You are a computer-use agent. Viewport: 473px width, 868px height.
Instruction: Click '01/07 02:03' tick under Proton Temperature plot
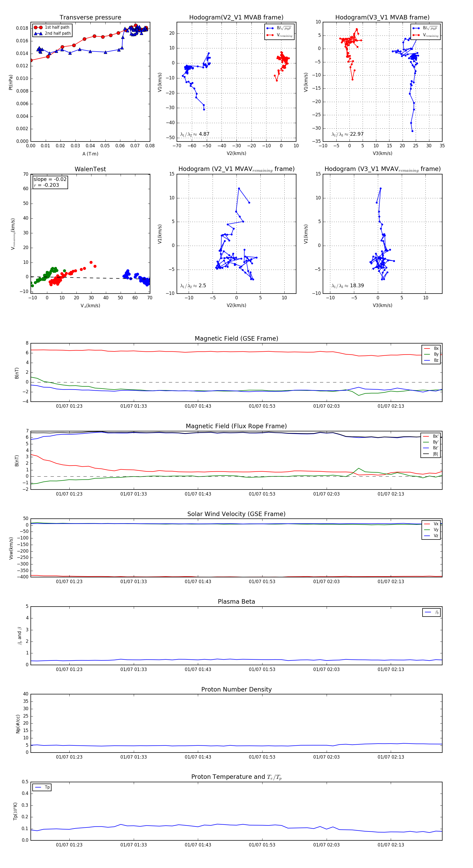click(326, 845)
